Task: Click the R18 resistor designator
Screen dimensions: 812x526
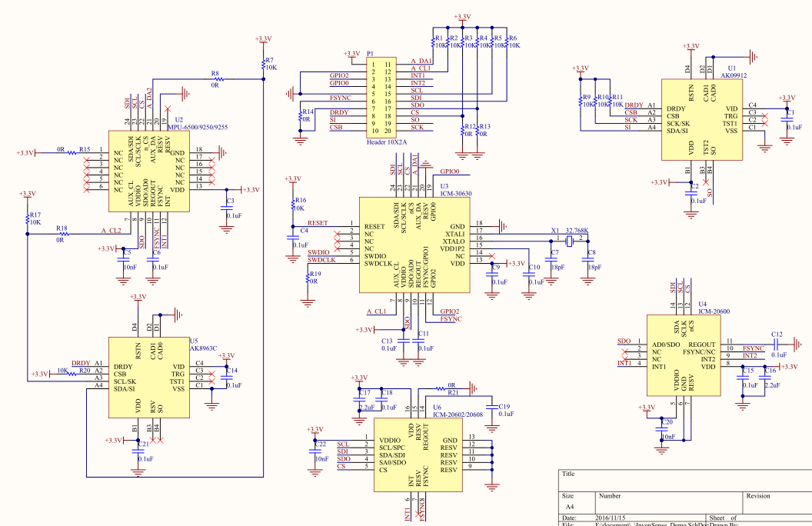Action: [62, 228]
